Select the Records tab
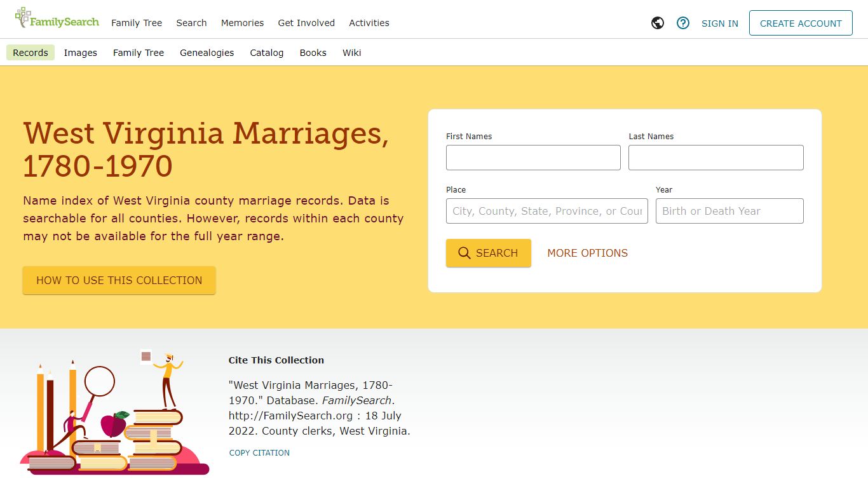 point(31,53)
